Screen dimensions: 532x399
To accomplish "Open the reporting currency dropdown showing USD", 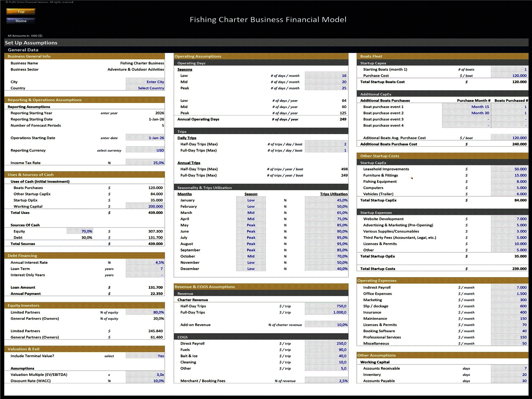I will pos(145,150).
